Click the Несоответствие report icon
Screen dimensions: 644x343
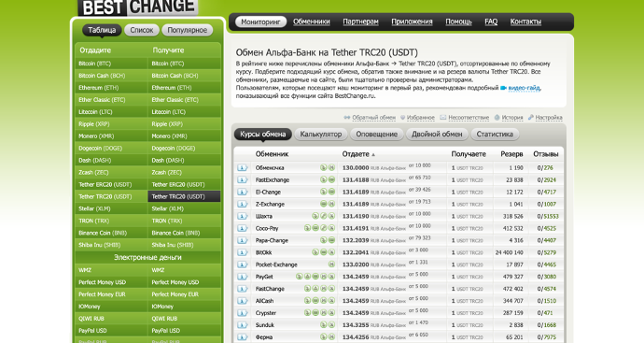tap(442, 118)
